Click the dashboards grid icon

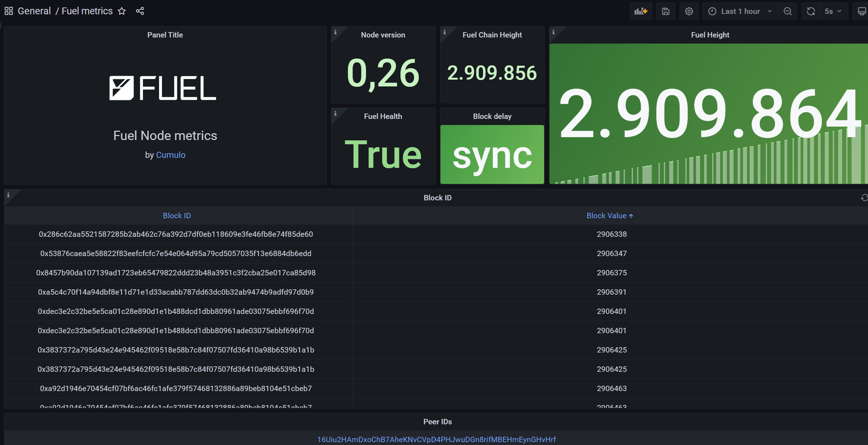[x=9, y=11]
